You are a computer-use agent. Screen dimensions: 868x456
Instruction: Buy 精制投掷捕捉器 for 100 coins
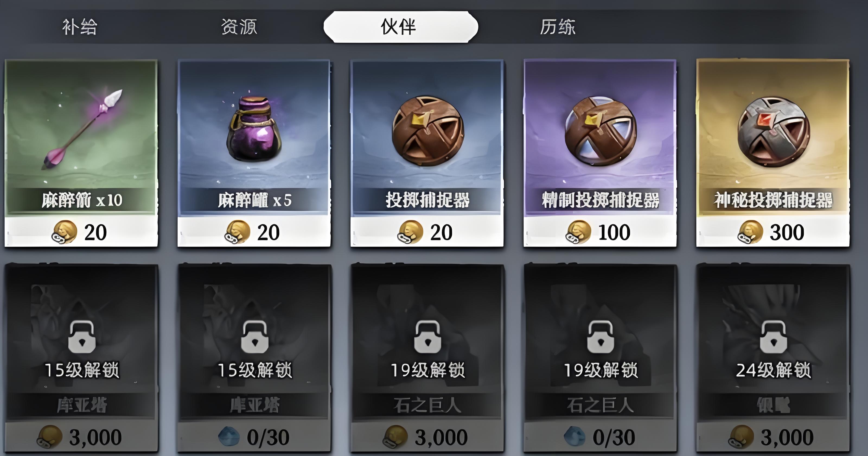point(600,232)
